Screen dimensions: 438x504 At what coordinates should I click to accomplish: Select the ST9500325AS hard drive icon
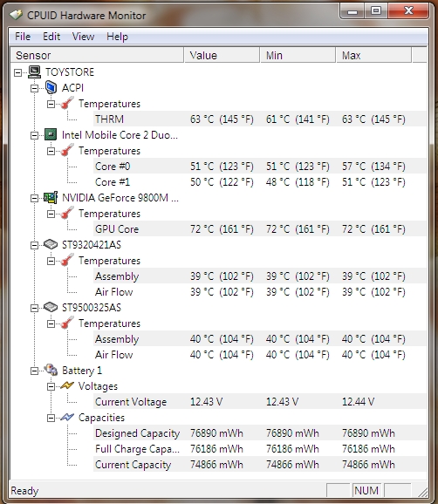(51, 308)
